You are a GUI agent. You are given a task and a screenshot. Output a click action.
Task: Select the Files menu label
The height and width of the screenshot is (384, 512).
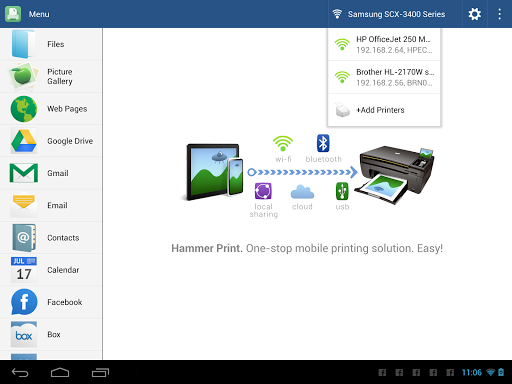tap(56, 44)
